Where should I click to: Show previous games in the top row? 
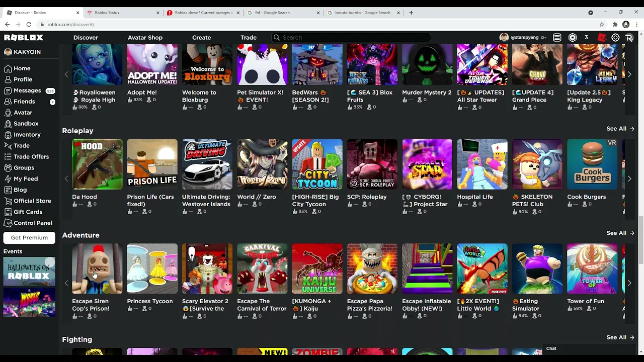66,74
